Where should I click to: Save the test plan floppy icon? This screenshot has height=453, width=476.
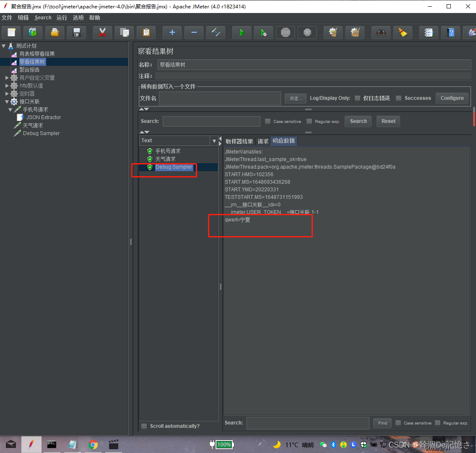tap(76, 32)
